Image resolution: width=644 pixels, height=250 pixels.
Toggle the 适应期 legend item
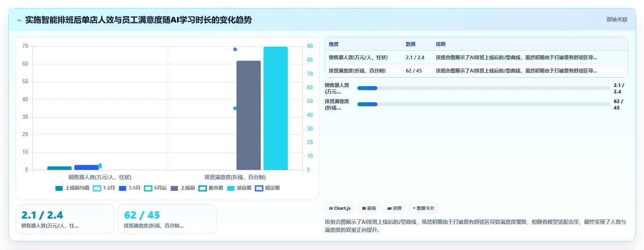point(239,188)
